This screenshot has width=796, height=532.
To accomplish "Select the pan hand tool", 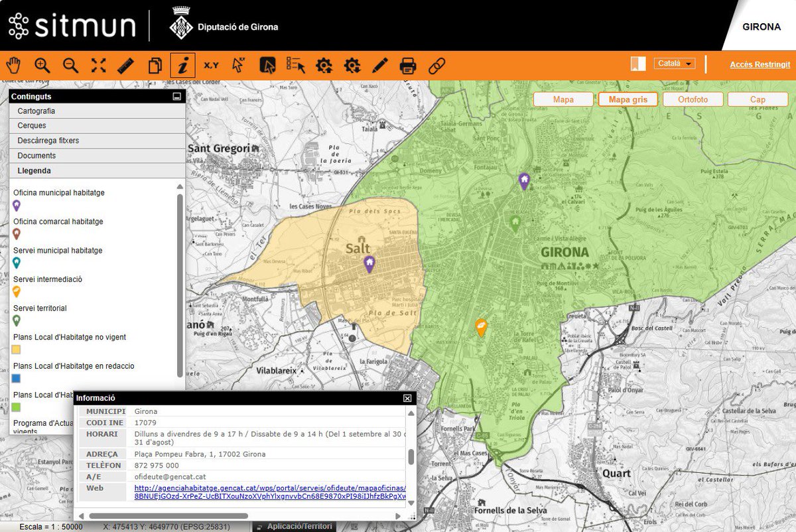I will point(13,65).
